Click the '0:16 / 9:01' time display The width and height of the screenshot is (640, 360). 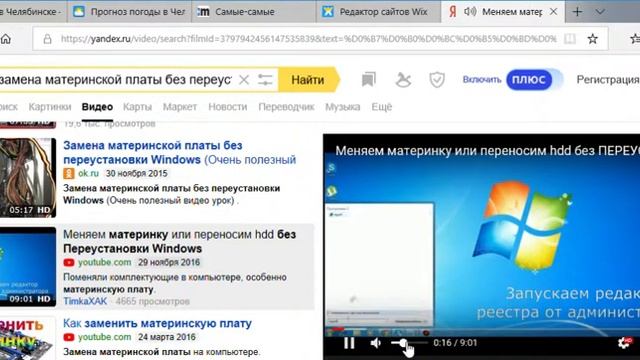point(455,342)
